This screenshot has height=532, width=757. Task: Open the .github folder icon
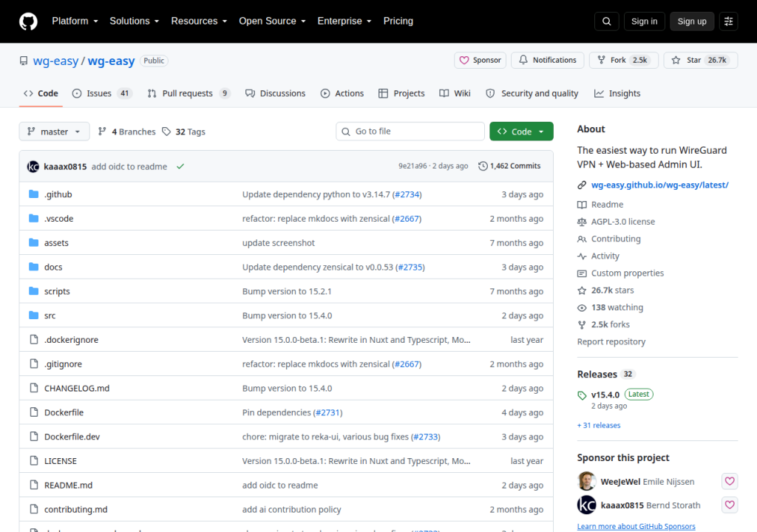click(33, 194)
